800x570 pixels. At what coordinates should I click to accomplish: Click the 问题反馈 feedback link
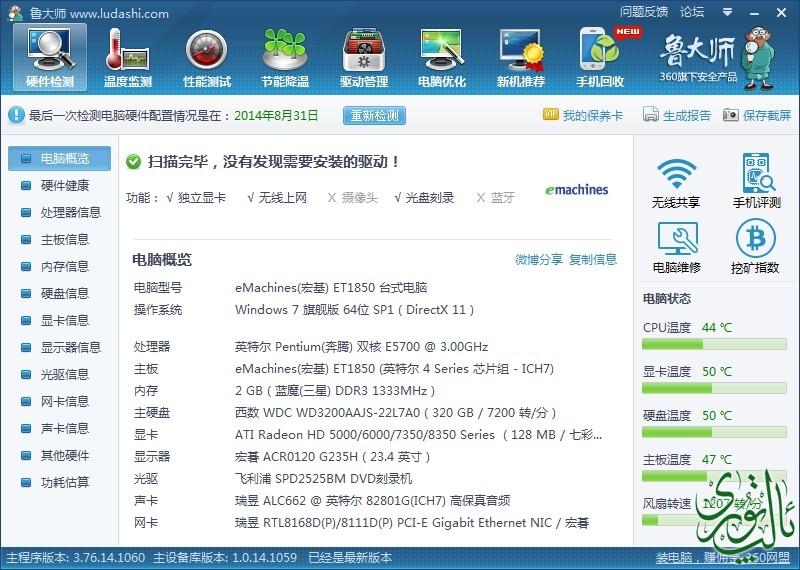pos(644,12)
